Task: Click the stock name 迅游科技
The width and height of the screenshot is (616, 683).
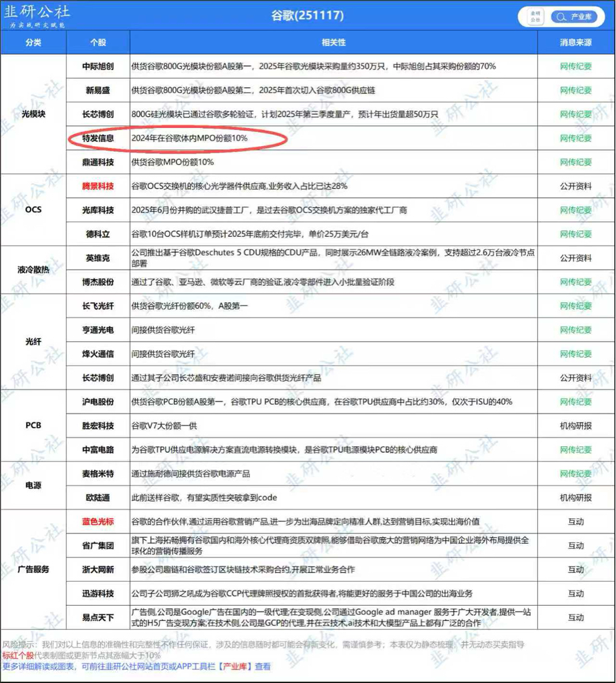Action: coord(98,593)
